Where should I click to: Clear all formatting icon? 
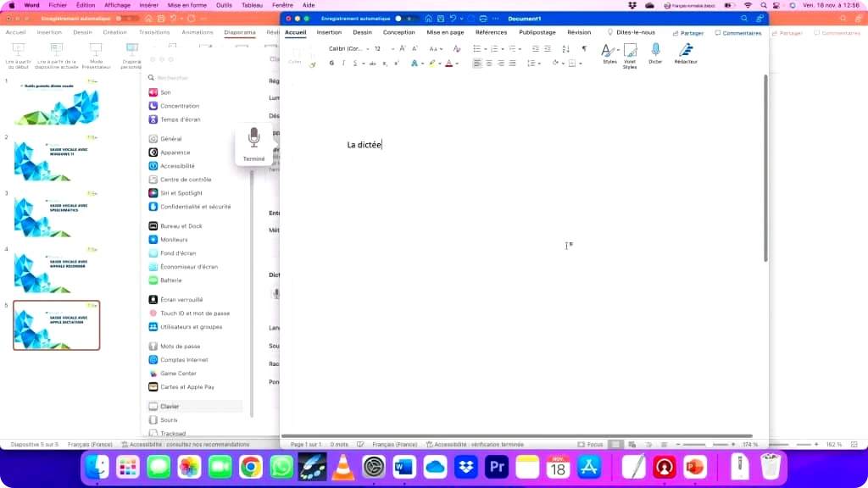click(x=457, y=48)
